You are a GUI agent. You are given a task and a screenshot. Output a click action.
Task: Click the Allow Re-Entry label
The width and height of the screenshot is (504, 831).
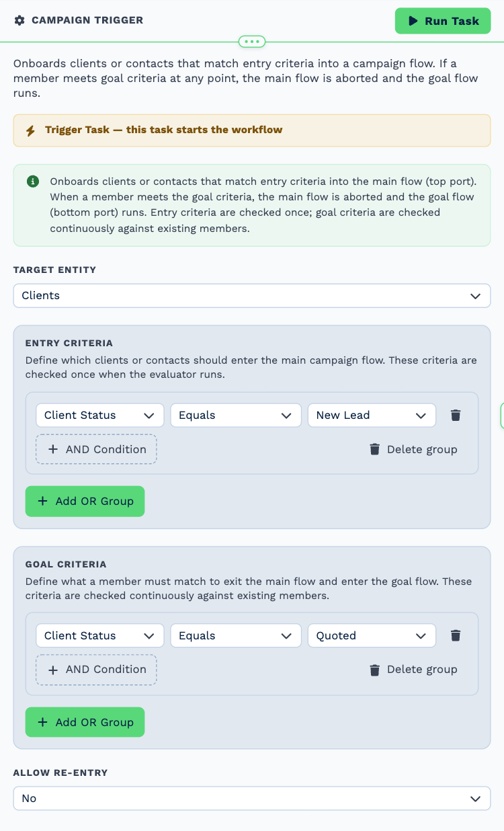click(60, 773)
